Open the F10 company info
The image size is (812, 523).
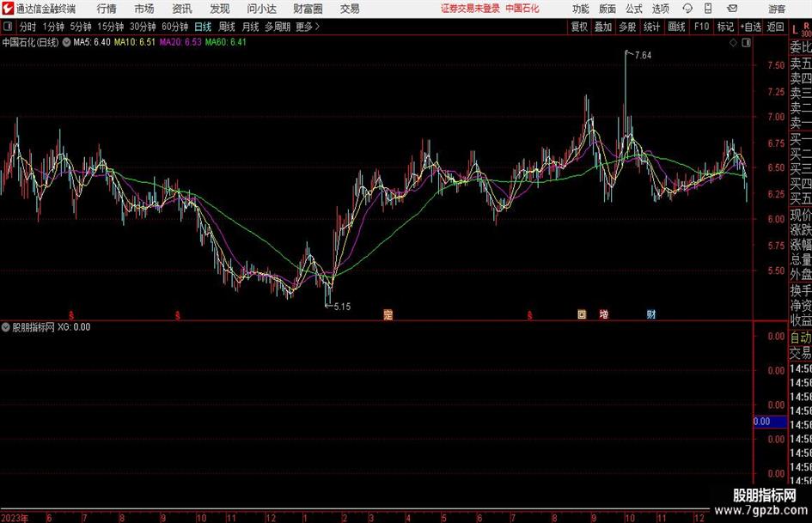(x=702, y=27)
